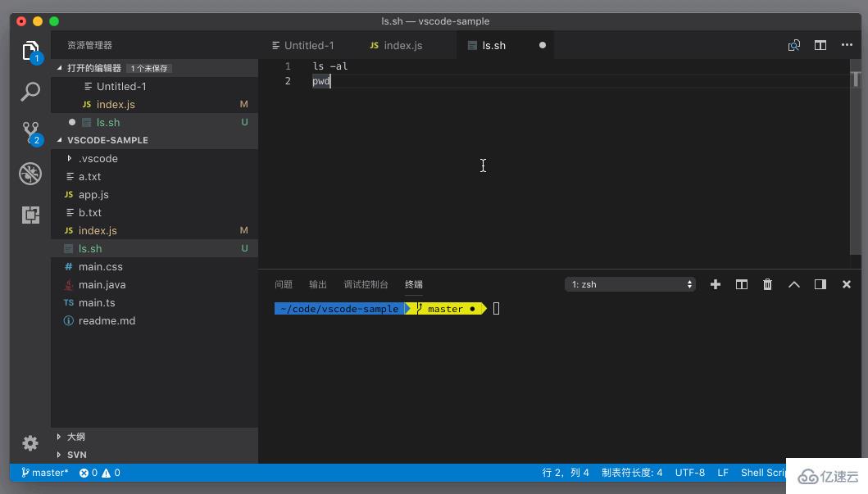Click the Shell Script language mode
This screenshot has width=868, height=494.
tap(763, 473)
